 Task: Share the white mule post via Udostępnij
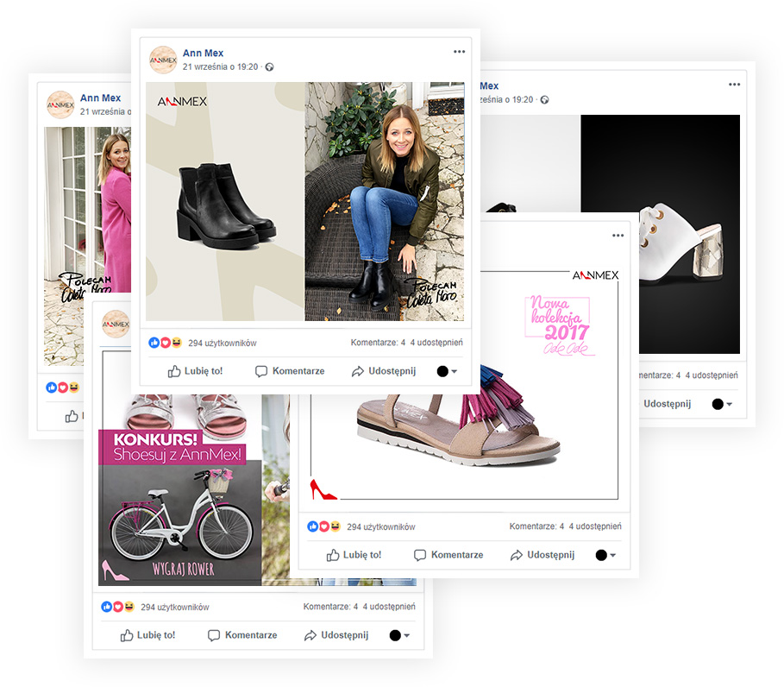click(x=667, y=404)
